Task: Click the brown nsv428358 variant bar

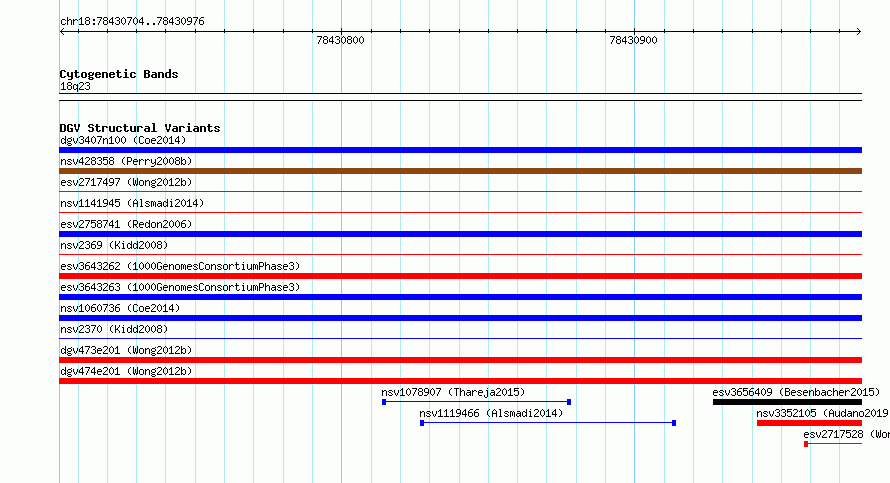Action: point(460,171)
